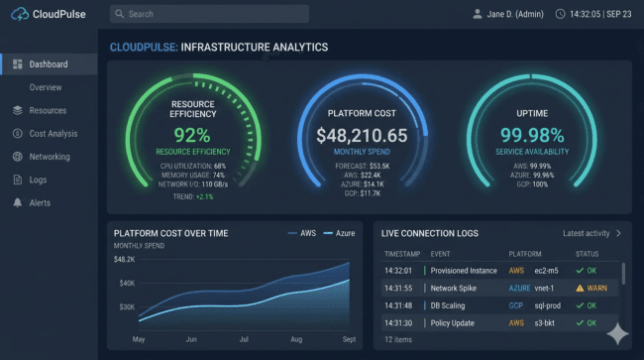Viewport: 644px width, 360px height.
Task: Open Resources in the sidebar
Action: [x=48, y=110]
